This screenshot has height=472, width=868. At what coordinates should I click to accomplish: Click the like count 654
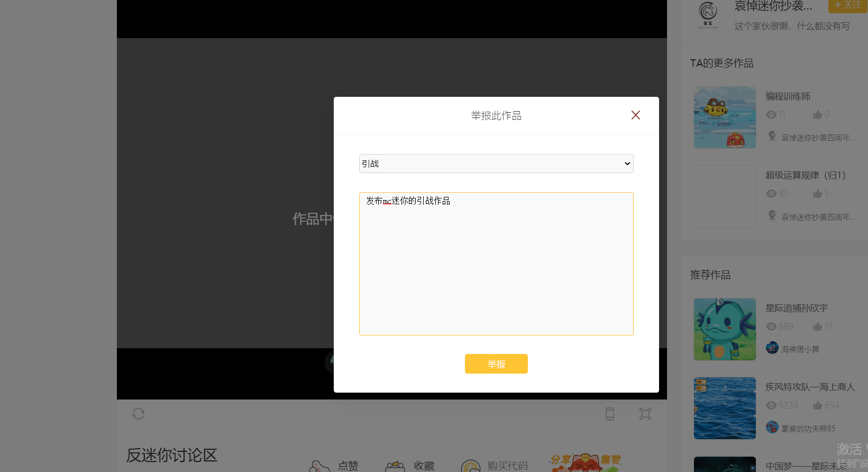(832, 405)
